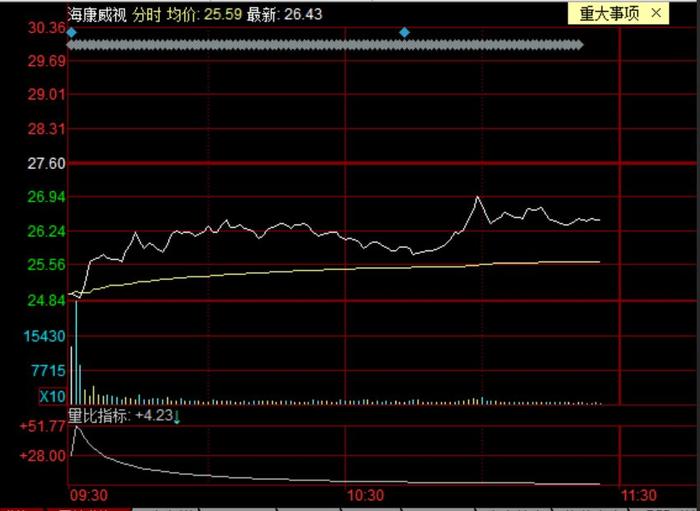Open the 重大事项 major events button
700x511 pixels.
(x=609, y=14)
